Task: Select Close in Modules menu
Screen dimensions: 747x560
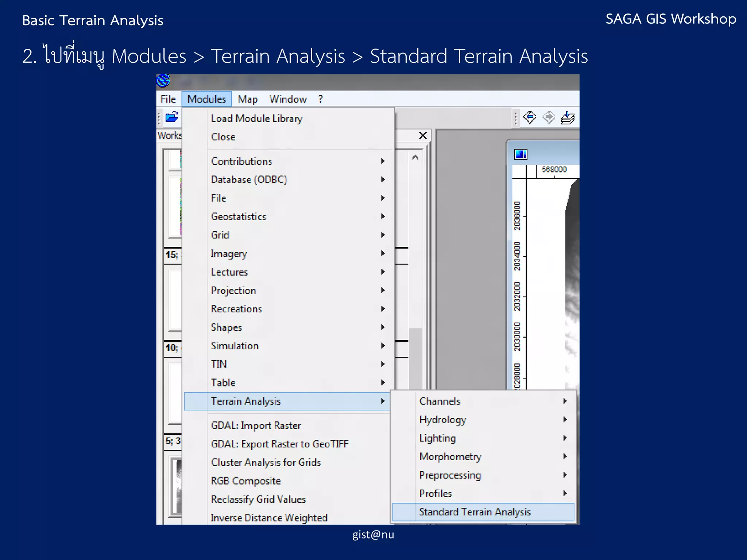Action: click(288, 137)
